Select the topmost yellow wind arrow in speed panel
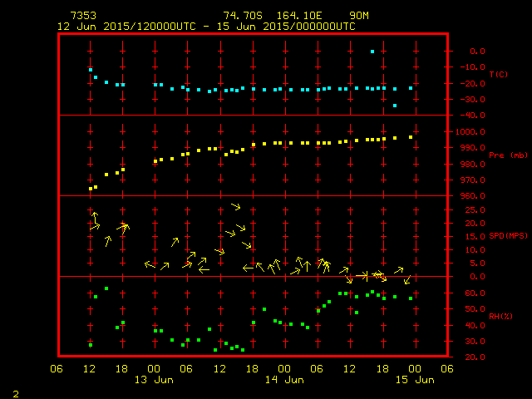 [236, 206]
